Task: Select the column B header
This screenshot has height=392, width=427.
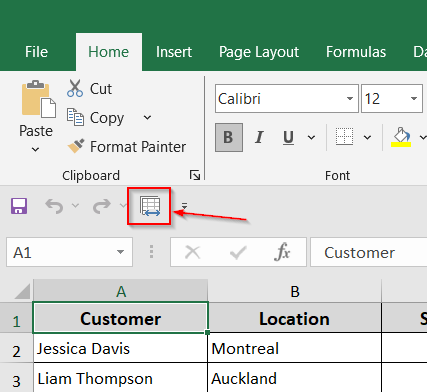Action: point(295,291)
